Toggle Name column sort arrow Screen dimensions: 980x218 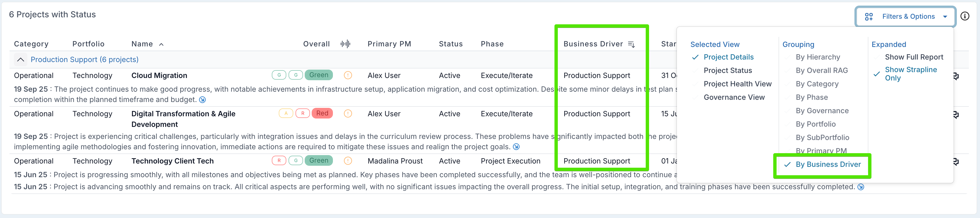coord(161,44)
